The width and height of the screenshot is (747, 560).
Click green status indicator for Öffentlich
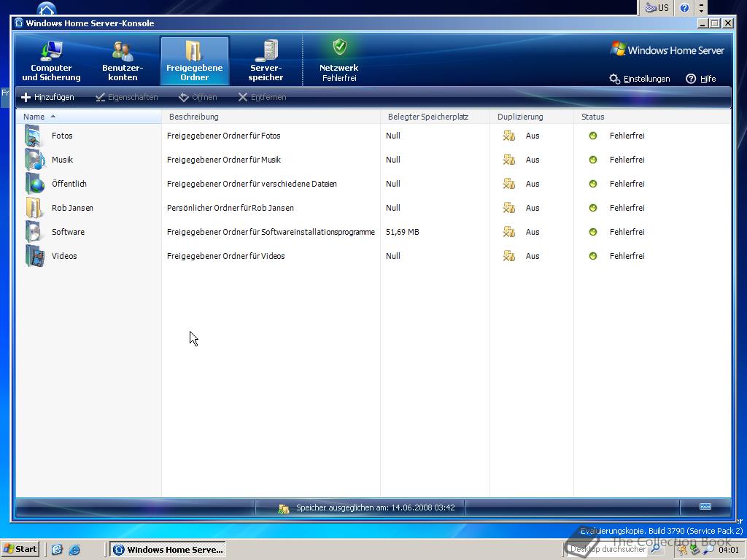click(592, 184)
